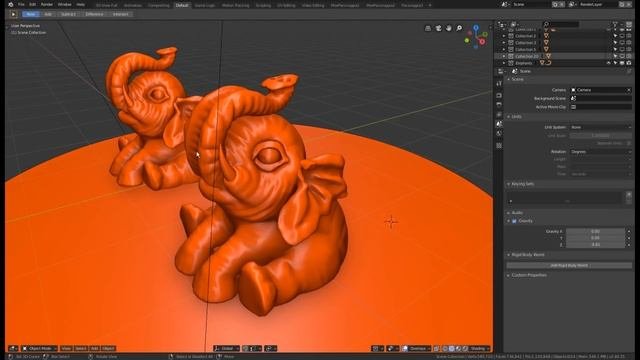Image resolution: width=640 pixels, height=360 pixels.
Task: Switch to the Motion Tracking workspace tab
Action: point(236,5)
